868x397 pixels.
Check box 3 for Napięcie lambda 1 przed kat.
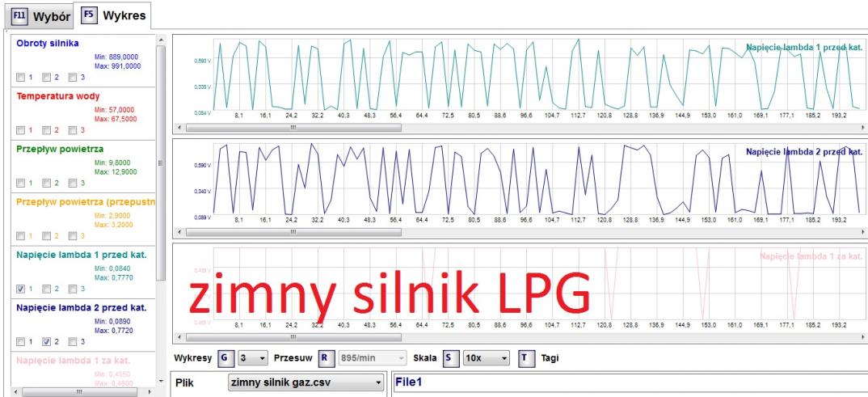pyautogui.click(x=73, y=289)
